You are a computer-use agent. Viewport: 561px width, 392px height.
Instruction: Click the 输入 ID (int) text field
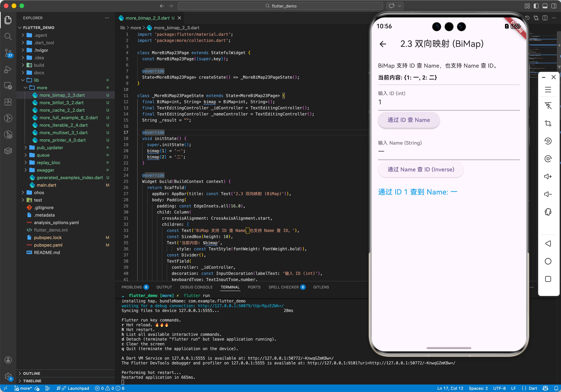449,102
